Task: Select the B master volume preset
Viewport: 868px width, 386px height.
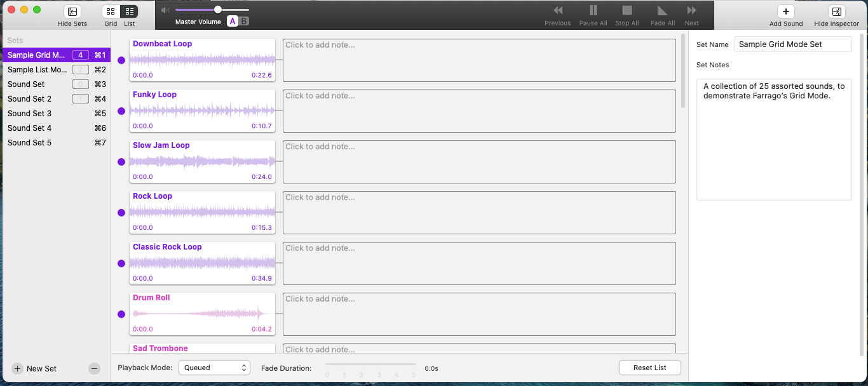Action: [244, 22]
